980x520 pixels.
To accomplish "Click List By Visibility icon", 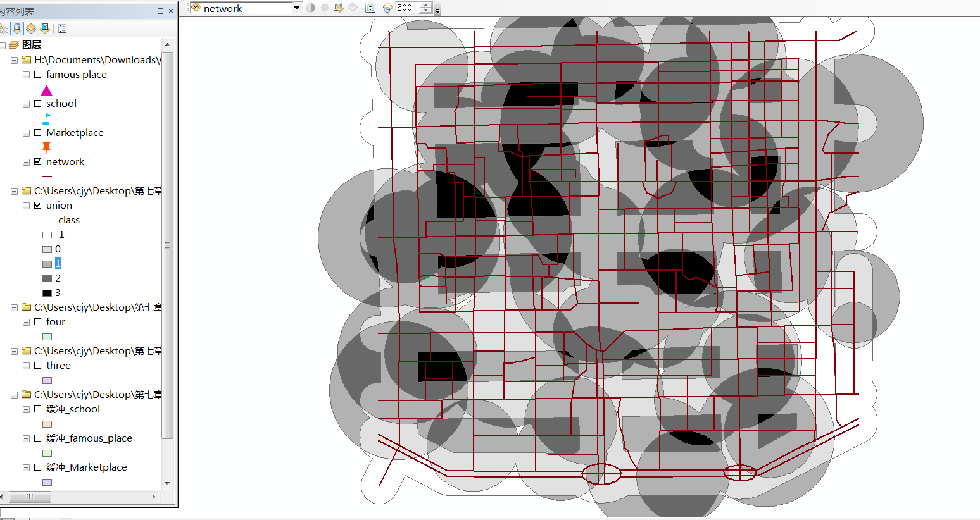I will point(31,28).
